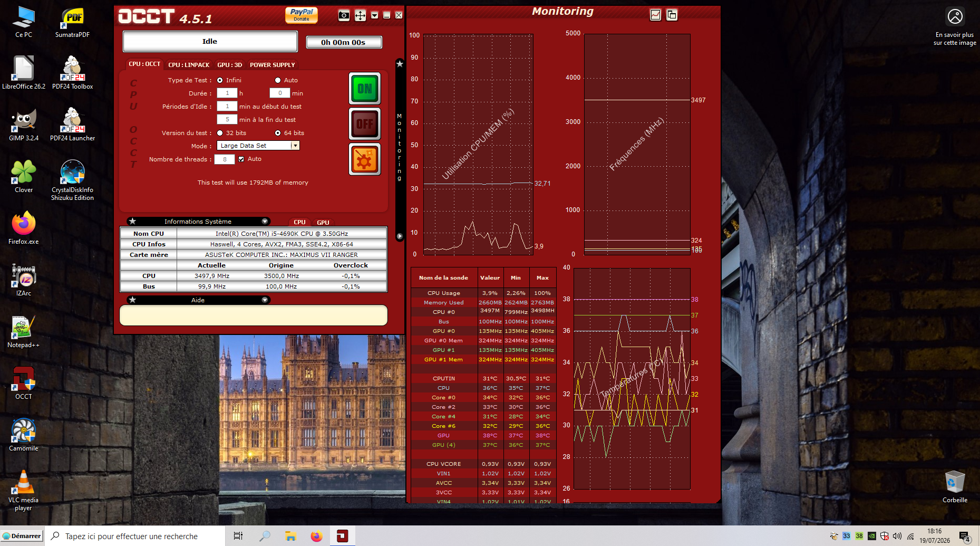Click the star icon beside Informations Système
Screen dimensions: 980x546
(133, 222)
